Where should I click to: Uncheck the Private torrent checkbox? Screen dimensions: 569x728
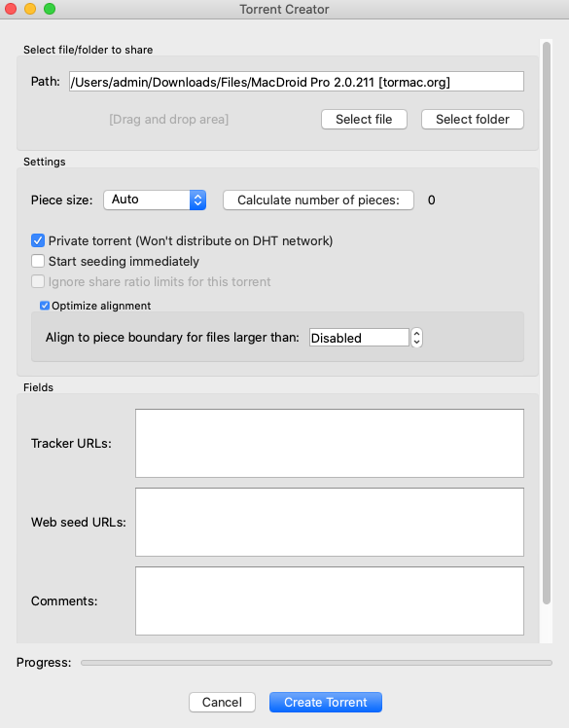point(38,240)
